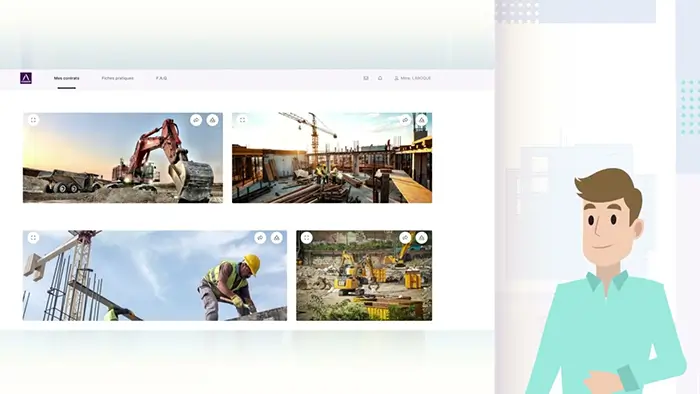The image size is (700, 394).
Task: Open the Fiches pratiques tab
Action: (117, 78)
